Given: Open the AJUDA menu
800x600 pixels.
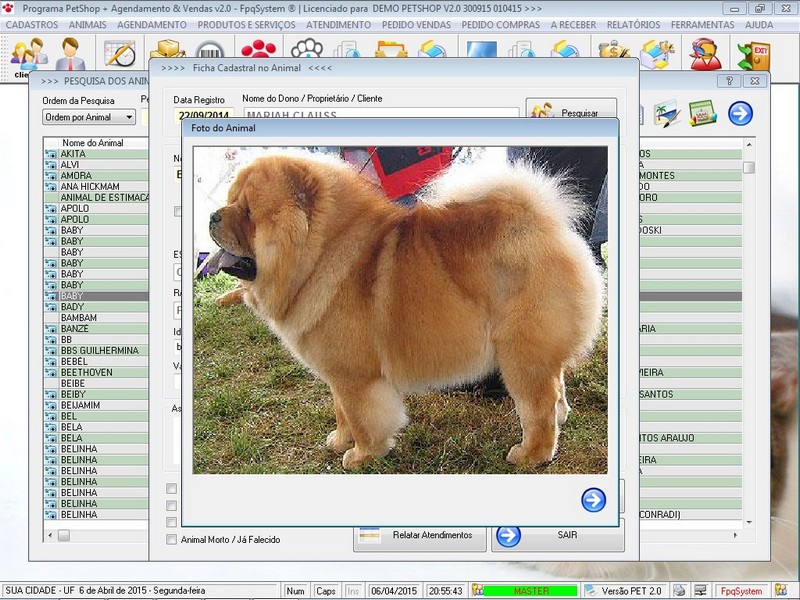Looking at the screenshot, I should [x=759, y=24].
